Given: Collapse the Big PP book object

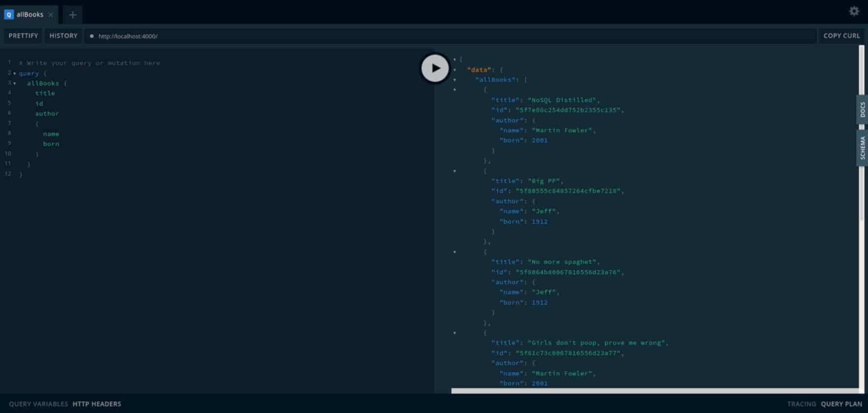Looking at the screenshot, I should (x=455, y=171).
